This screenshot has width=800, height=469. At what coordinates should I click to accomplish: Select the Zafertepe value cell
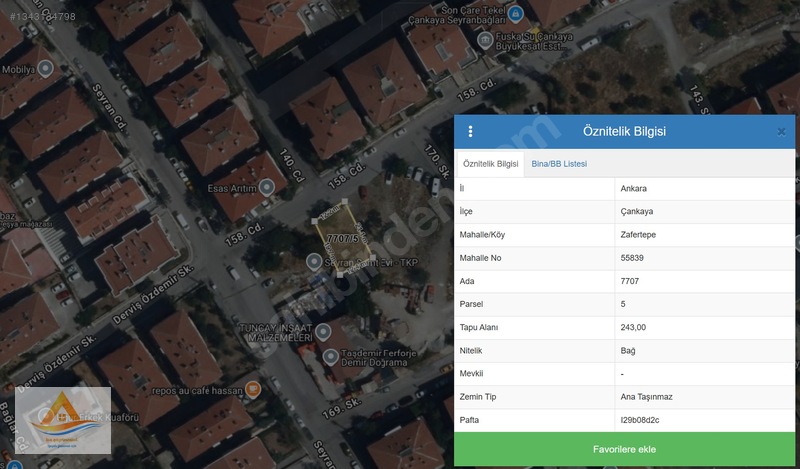click(x=705, y=235)
